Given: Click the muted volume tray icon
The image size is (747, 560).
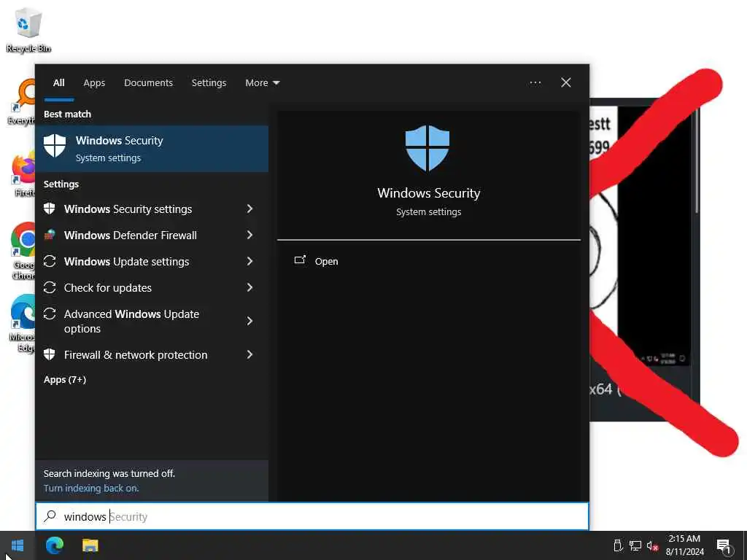Looking at the screenshot, I should (x=652, y=545).
